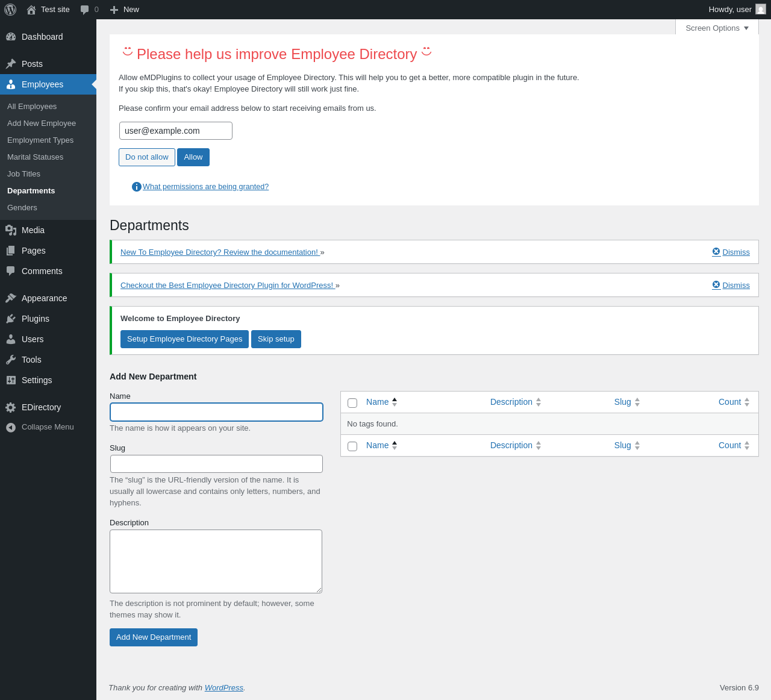The image size is (771, 700).
Task: Sort table by Slug column header
Action: [627, 402]
